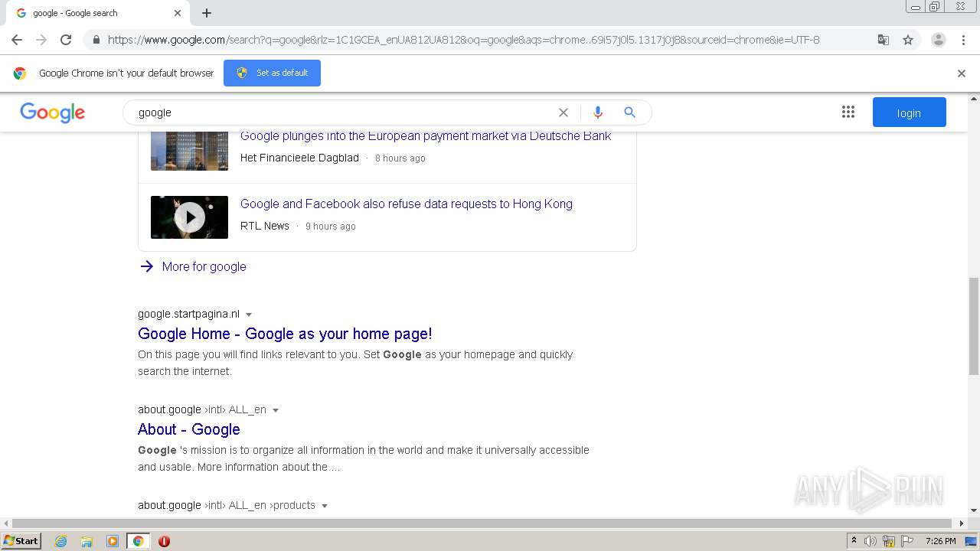980x551 pixels.
Task: Bookmark this page with star
Action: point(908,40)
